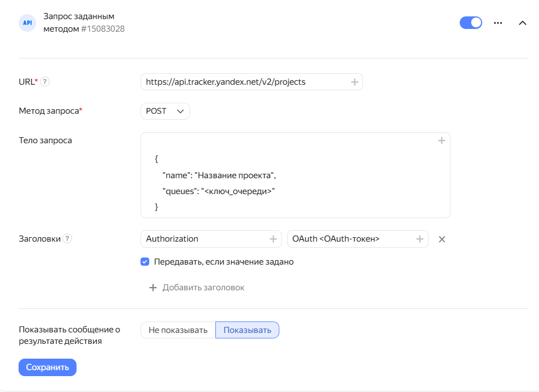The height and width of the screenshot is (392, 539).
Task: Open variable insertion in the request body
Action: 441,141
